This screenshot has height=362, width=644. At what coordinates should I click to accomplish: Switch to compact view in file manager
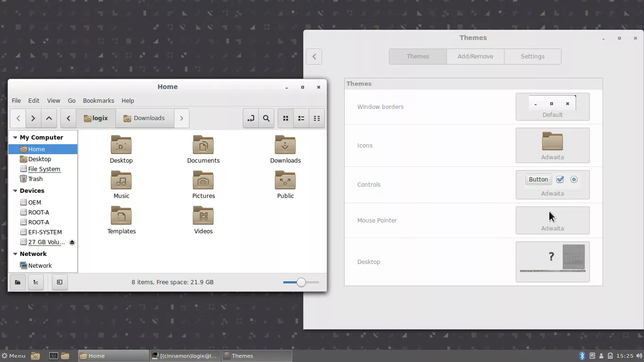[x=317, y=118]
